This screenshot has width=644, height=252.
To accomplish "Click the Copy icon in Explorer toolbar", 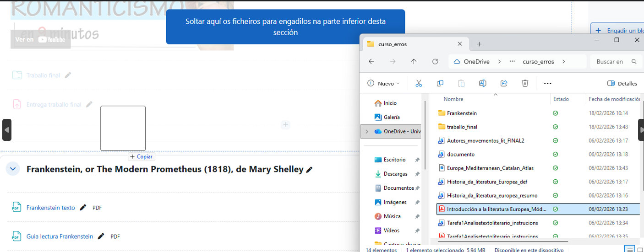I will tap(440, 83).
